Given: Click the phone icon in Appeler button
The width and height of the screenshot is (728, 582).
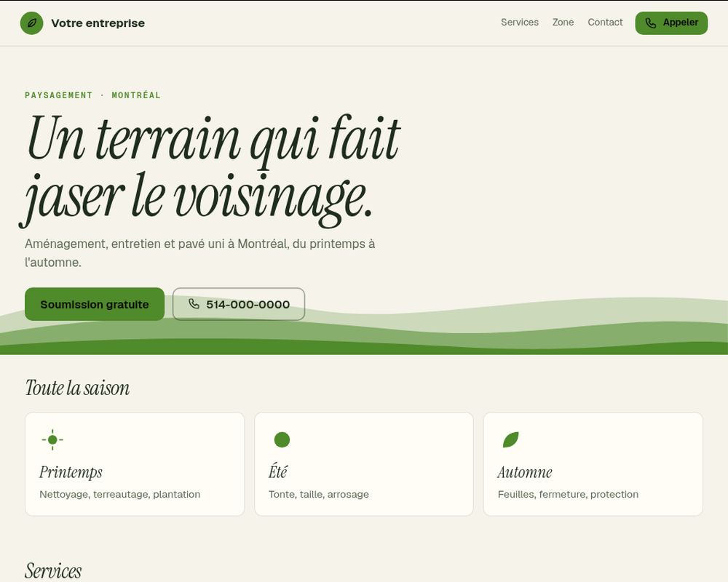Looking at the screenshot, I should click(x=650, y=23).
